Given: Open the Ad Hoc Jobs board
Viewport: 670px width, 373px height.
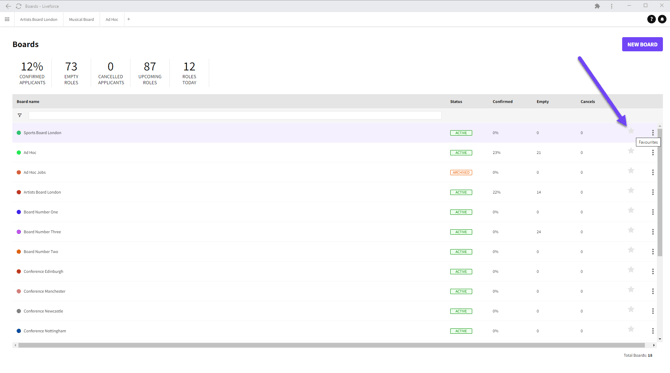Looking at the screenshot, I should pos(35,173).
